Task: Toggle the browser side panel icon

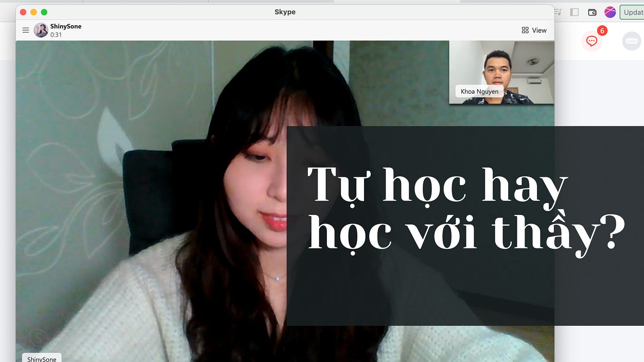Action: coord(574,12)
